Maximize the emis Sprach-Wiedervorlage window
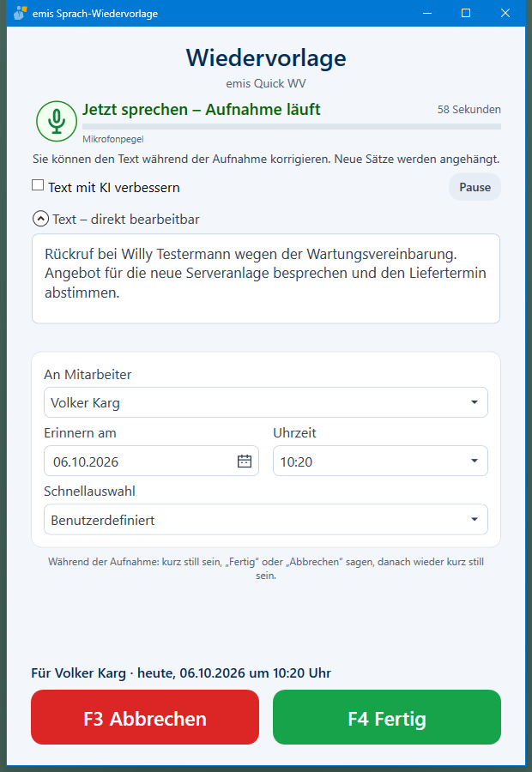 [465, 13]
